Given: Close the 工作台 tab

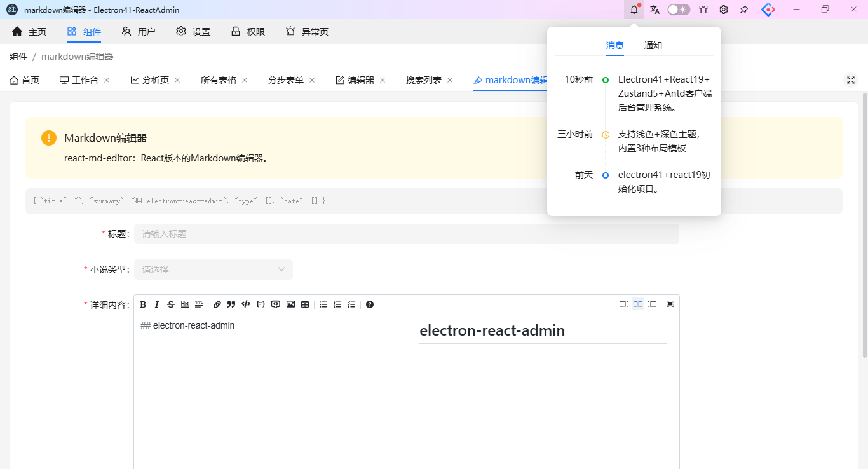Looking at the screenshot, I should click(x=107, y=80).
